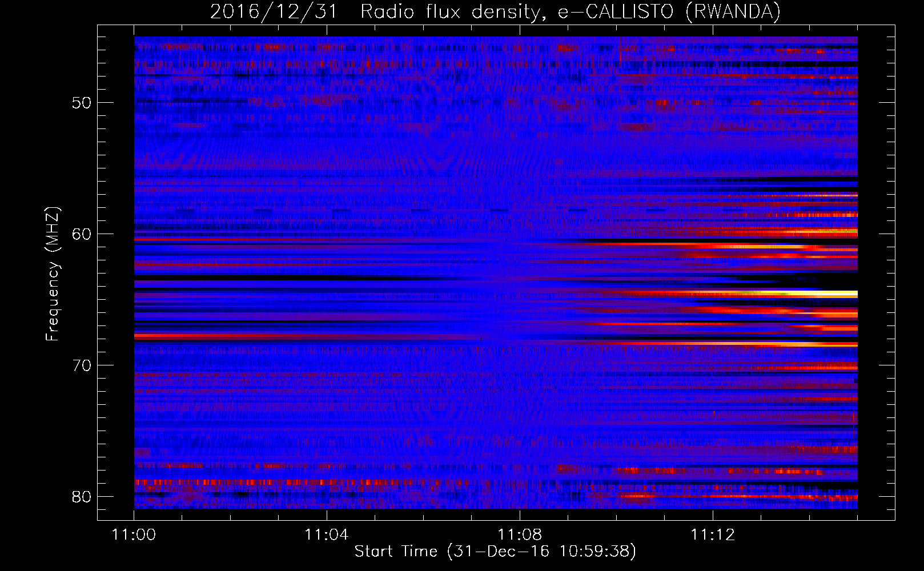Click the 11:00 time tick label
The width and height of the screenshot is (924, 571).
(134, 534)
